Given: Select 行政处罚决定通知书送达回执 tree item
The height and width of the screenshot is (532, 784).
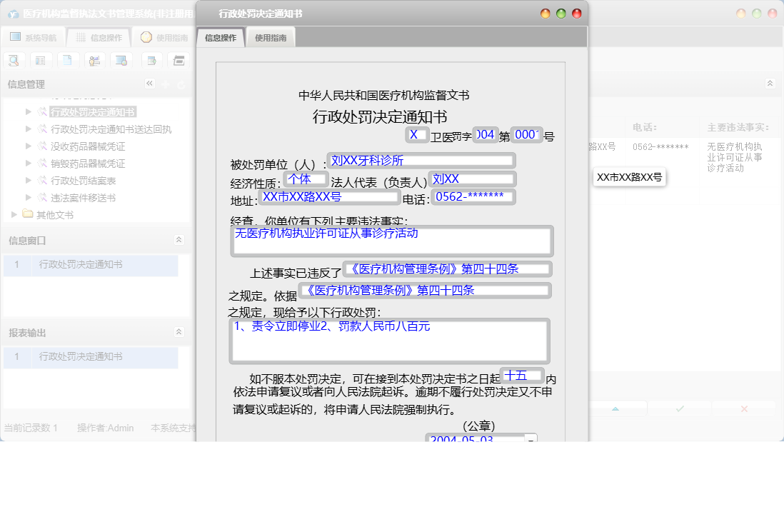Looking at the screenshot, I should click(x=111, y=129).
